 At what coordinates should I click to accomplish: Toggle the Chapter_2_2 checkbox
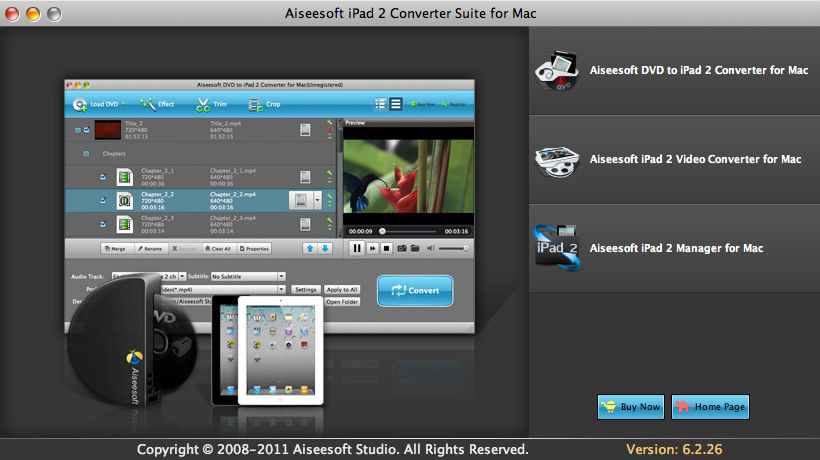coord(103,200)
